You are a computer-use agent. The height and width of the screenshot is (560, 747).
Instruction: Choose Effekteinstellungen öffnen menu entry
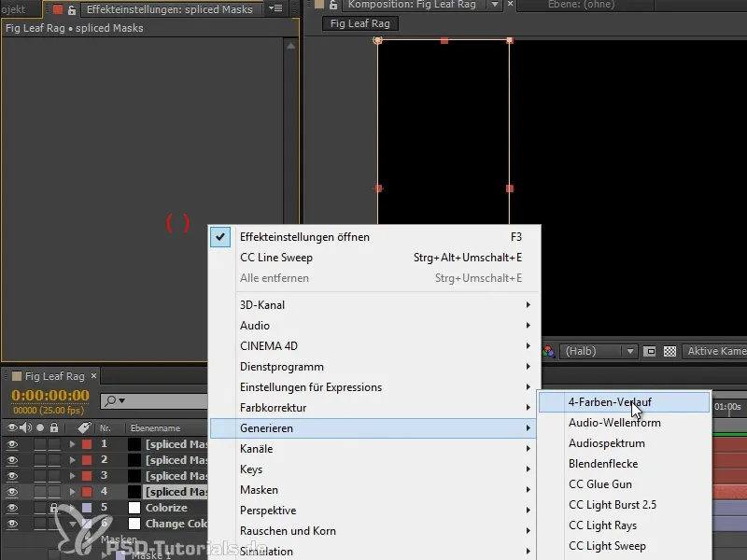pyautogui.click(x=375, y=237)
